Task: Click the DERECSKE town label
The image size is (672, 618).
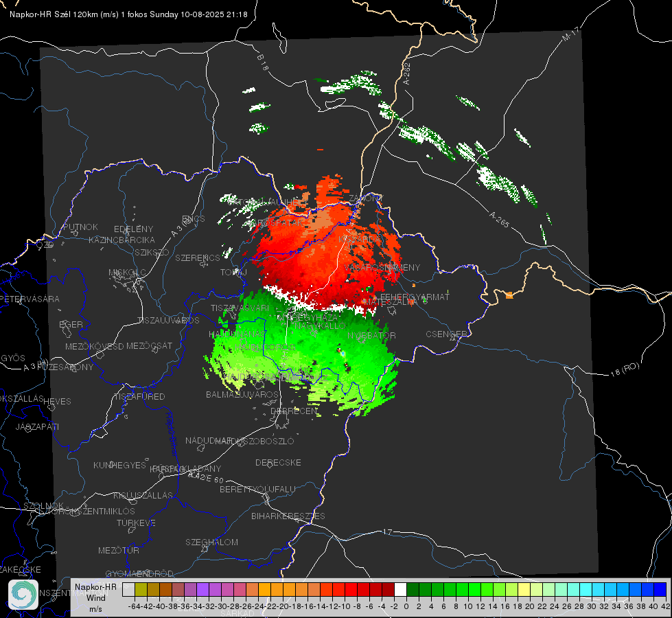Action: point(278,463)
